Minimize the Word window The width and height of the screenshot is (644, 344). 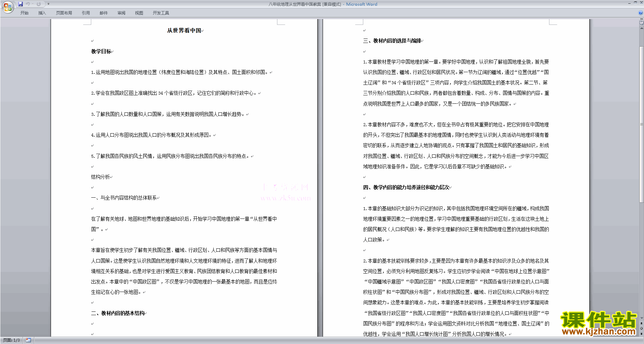(x=629, y=3)
